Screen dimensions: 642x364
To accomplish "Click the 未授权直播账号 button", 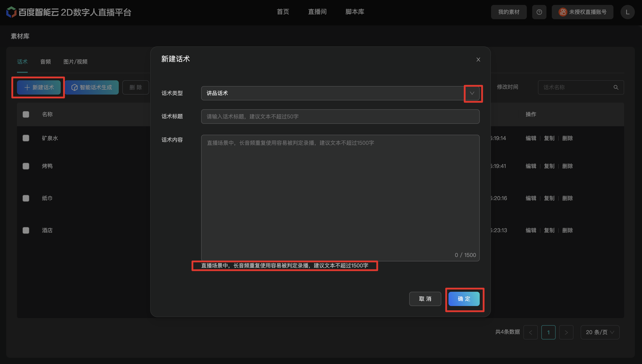I will [582, 12].
